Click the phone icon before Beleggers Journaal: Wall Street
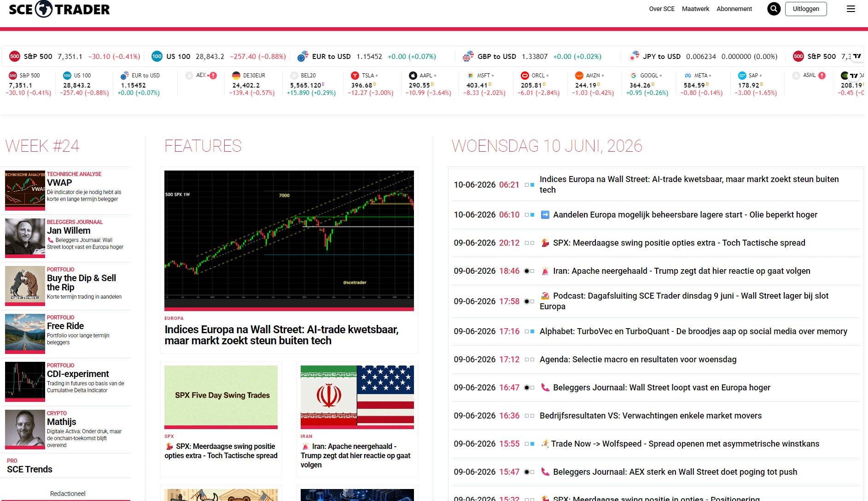 click(x=545, y=388)
